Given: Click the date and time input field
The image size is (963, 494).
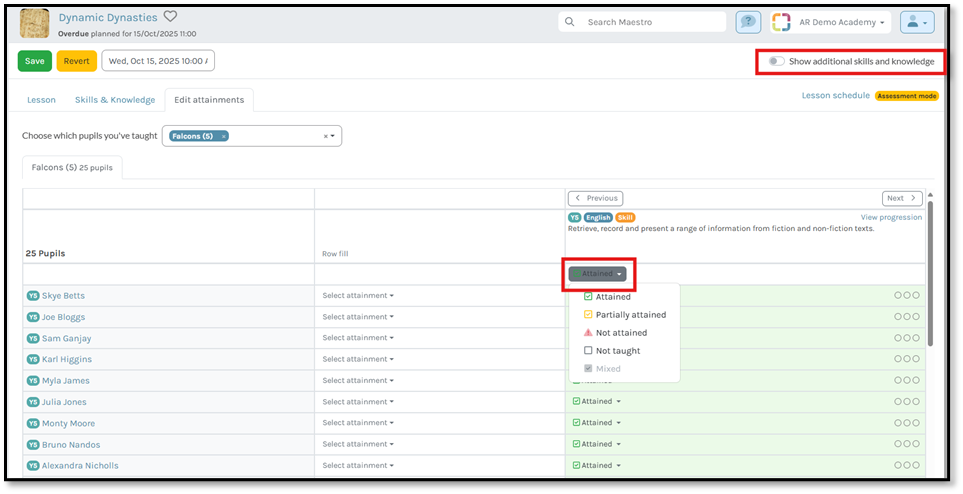Looking at the screenshot, I should pyautogui.click(x=158, y=61).
